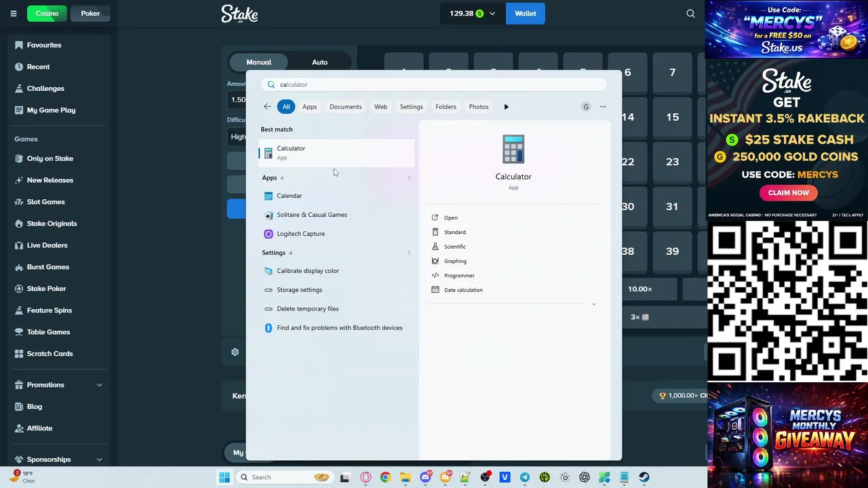This screenshot has width=868, height=488.
Task: Select the All search filter
Action: pyautogui.click(x=286, y=106)
